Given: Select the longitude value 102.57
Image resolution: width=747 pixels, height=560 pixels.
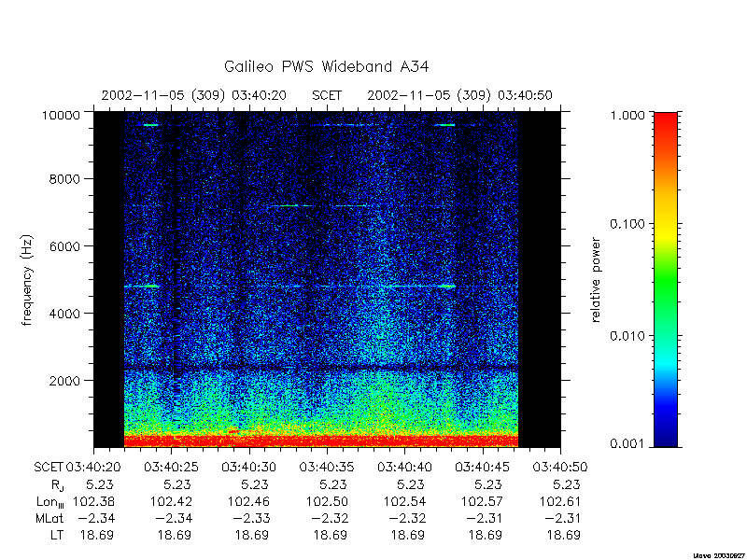Looking at the screenshot, I should [x=483, y=501].
